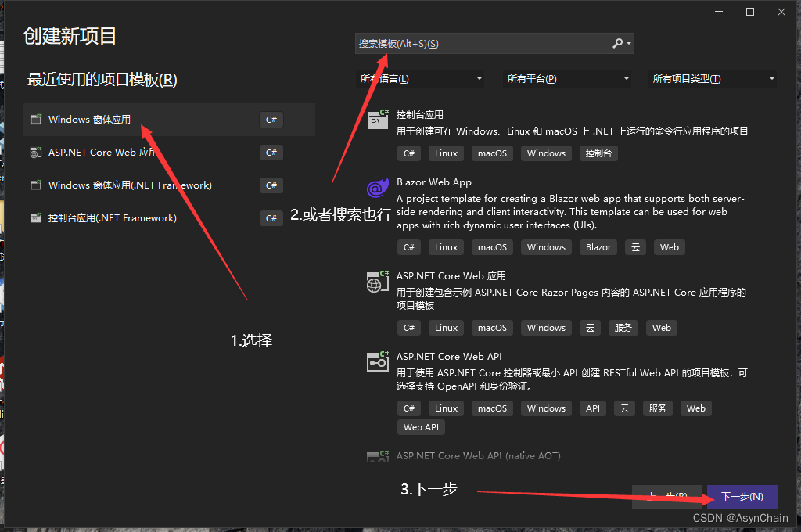Choose the ASP.NET Core Web API template
This screenshot has height=532, width=801.
point(449,357)
